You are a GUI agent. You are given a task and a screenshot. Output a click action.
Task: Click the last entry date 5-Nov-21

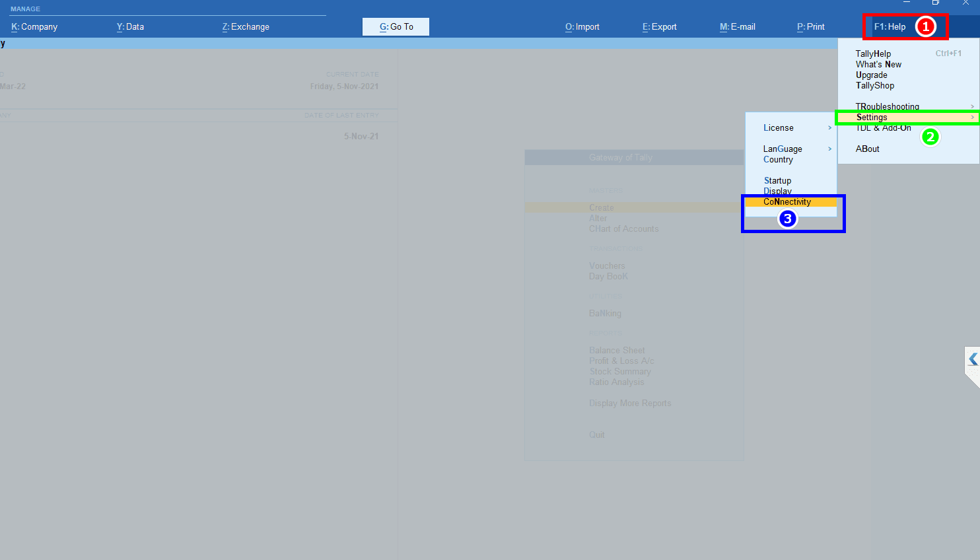(x=361, y=137)
